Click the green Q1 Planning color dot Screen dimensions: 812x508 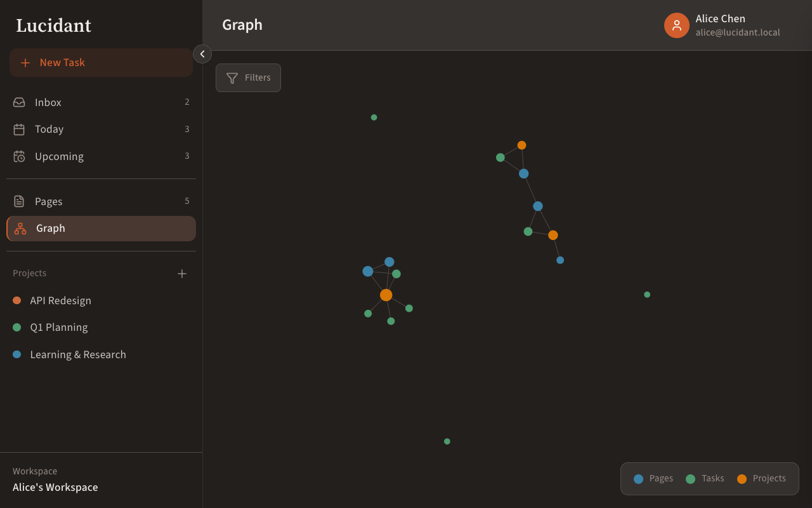[x=17, y=327]
